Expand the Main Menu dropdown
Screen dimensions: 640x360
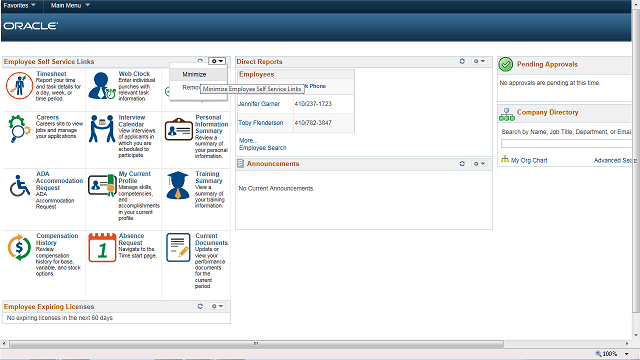[x=70, y=5]
